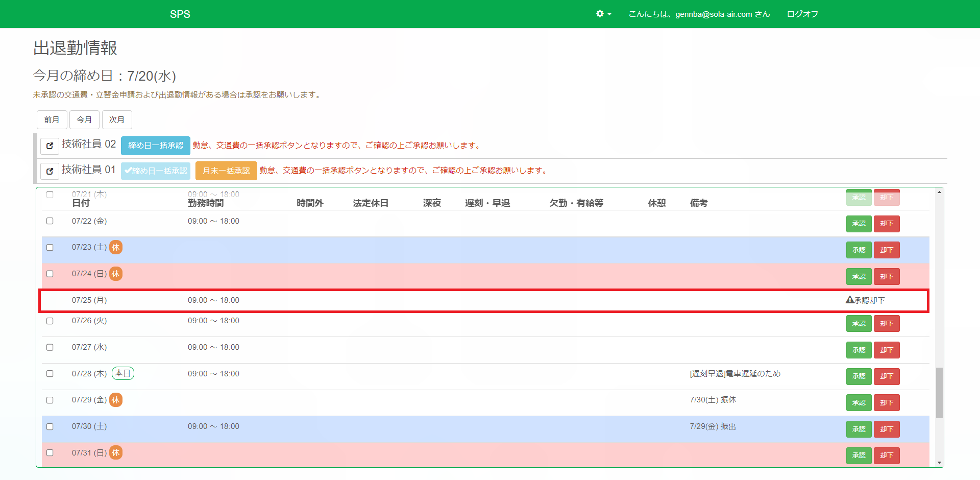Check the box for 07/30 (土)
Screen dimensions: 980x480
50,426
